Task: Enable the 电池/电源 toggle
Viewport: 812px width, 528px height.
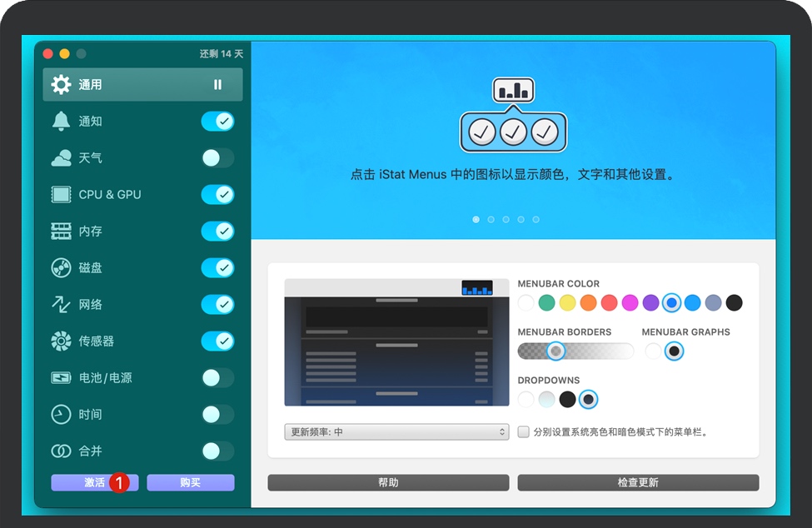Action: pyautogui.click(x=217, y=378)
